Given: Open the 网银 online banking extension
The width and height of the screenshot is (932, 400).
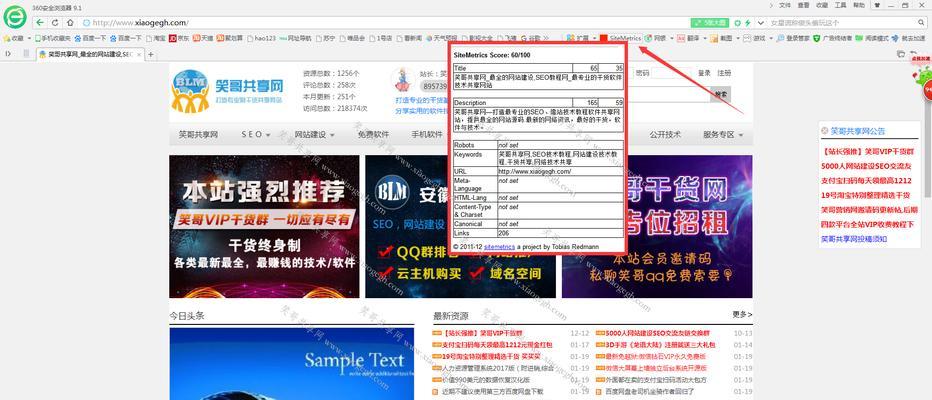Looking at the screenshot, I should pos(656,38).
